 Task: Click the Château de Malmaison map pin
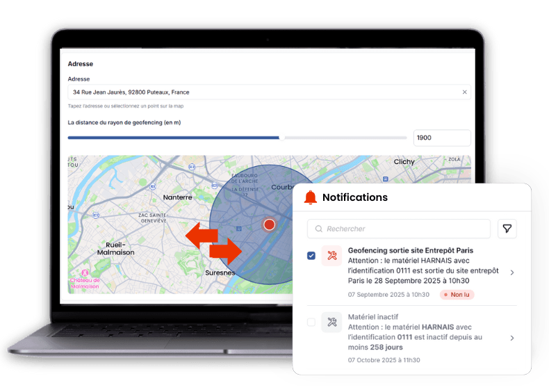(85, 272)
